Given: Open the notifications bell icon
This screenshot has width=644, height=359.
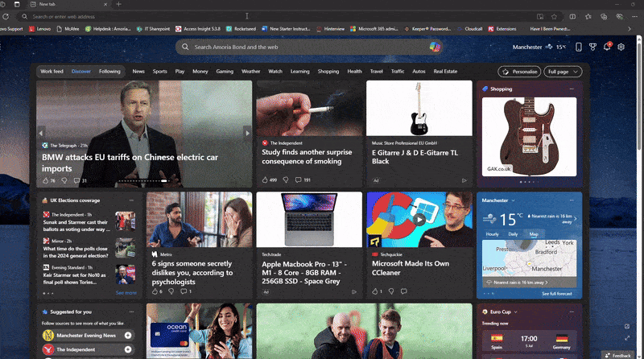Looking at the screenshot, I should click(607, 47).
